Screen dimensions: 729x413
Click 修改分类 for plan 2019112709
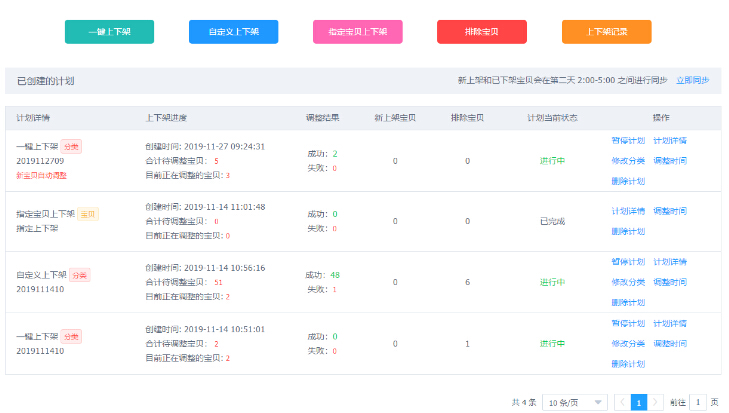627,160
